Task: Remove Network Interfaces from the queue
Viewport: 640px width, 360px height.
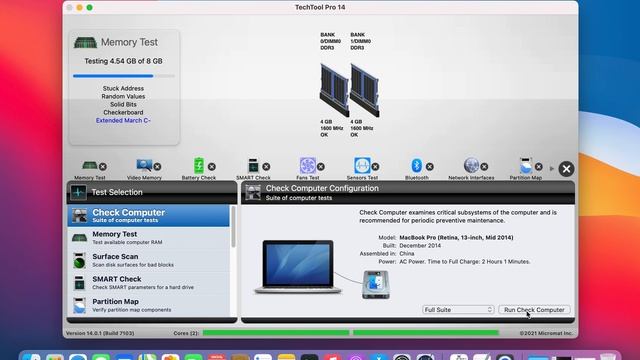Action: pos(484,167)
